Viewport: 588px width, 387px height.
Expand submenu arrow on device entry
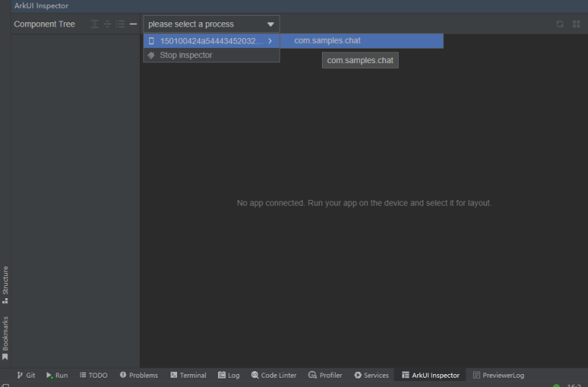pyautogui.click(x=270, y=41)
